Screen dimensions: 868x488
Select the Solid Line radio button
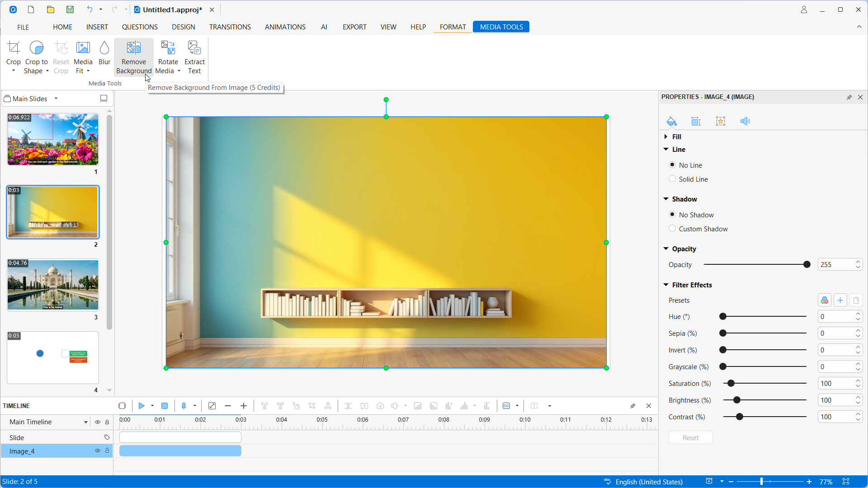[x=672, y=179]
